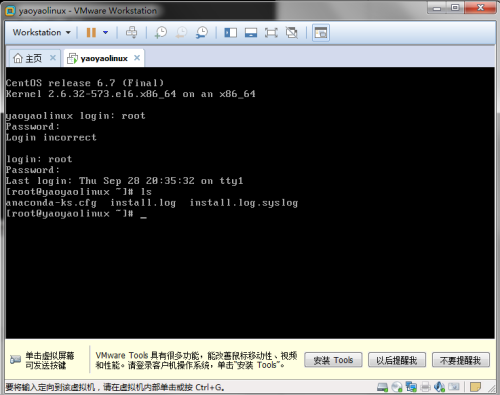Click the 'CentOS release 6.7 (Final)' line
500x395 pixels.
coord(85,83)
